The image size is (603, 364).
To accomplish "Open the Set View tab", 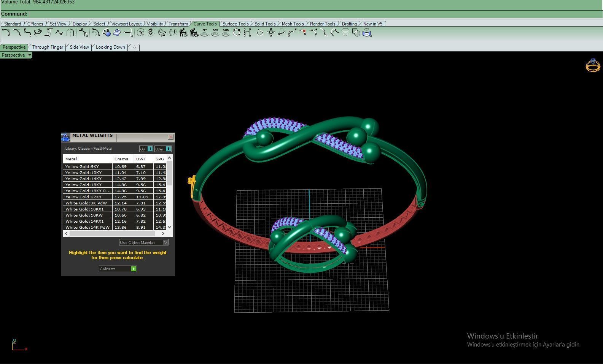I will pos(58,24).
